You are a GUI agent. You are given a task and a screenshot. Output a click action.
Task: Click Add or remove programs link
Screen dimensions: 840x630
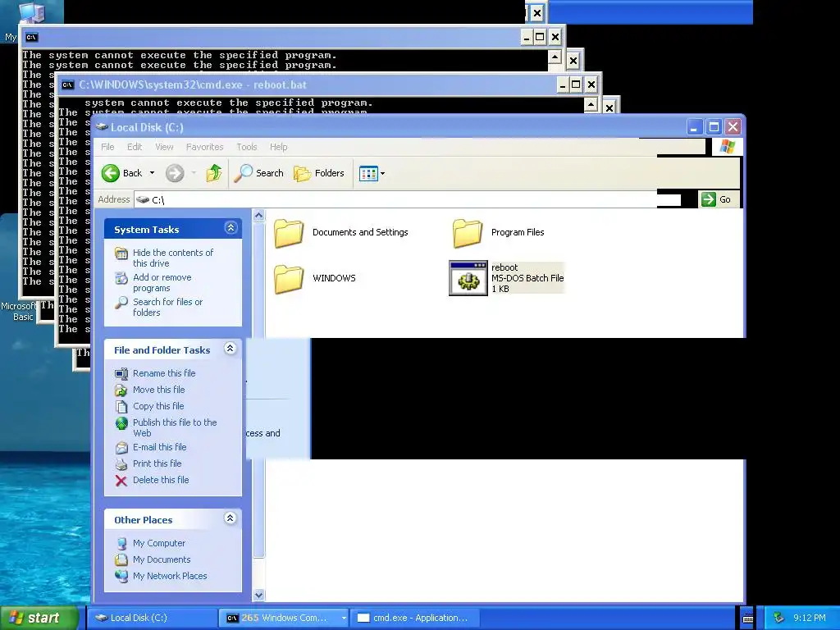[162, 282]
